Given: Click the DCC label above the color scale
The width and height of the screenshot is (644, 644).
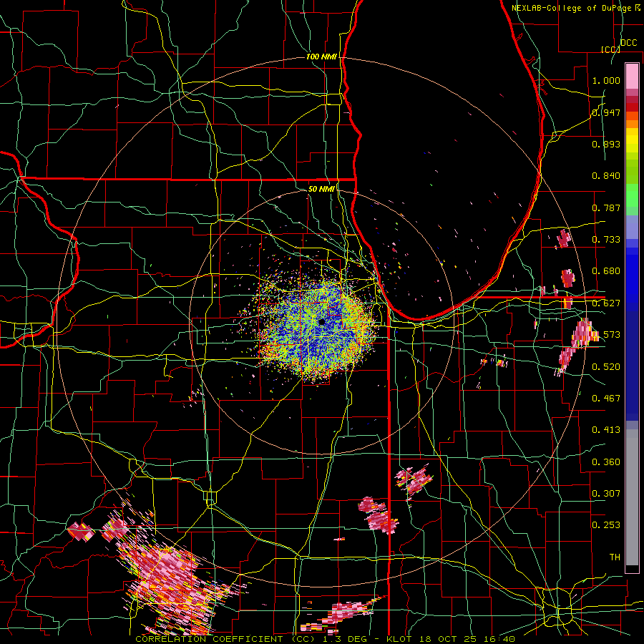Looking at the screenshot, I should 628,43.
